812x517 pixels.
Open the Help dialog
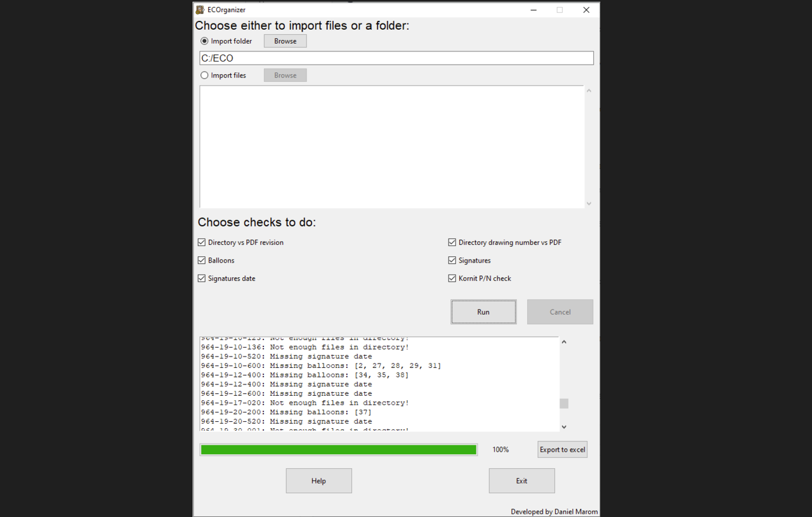[318, 480]
